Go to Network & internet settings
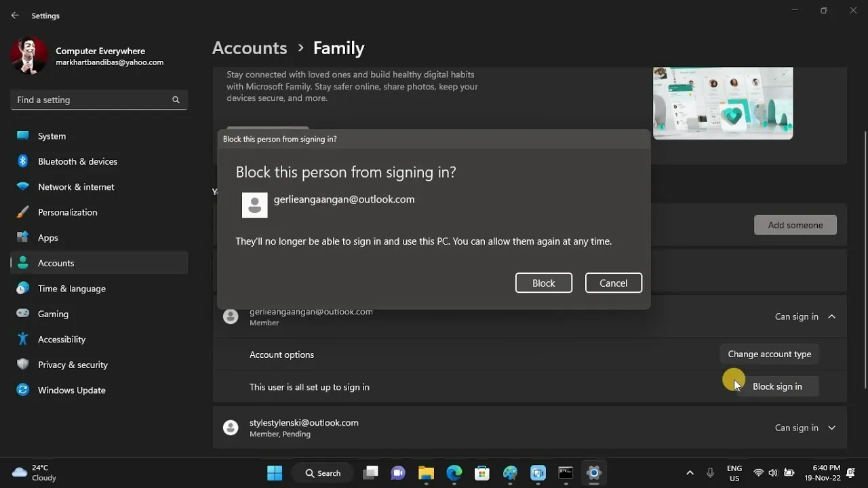 (99, 186)
